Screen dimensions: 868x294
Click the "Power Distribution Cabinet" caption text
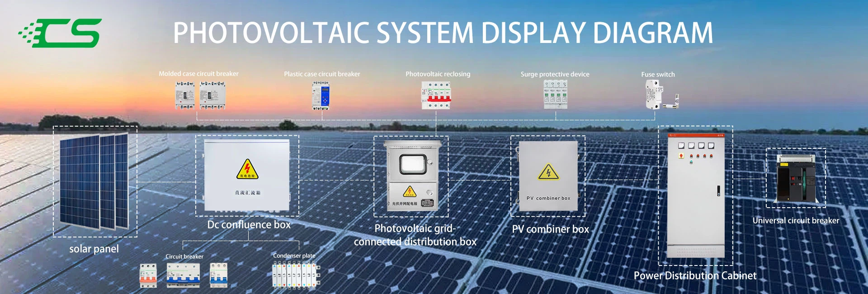(x=695, y=275)
